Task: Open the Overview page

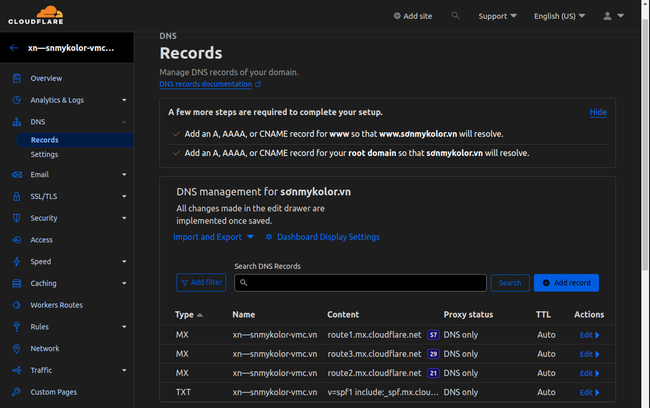Action: tap(46, 78)
